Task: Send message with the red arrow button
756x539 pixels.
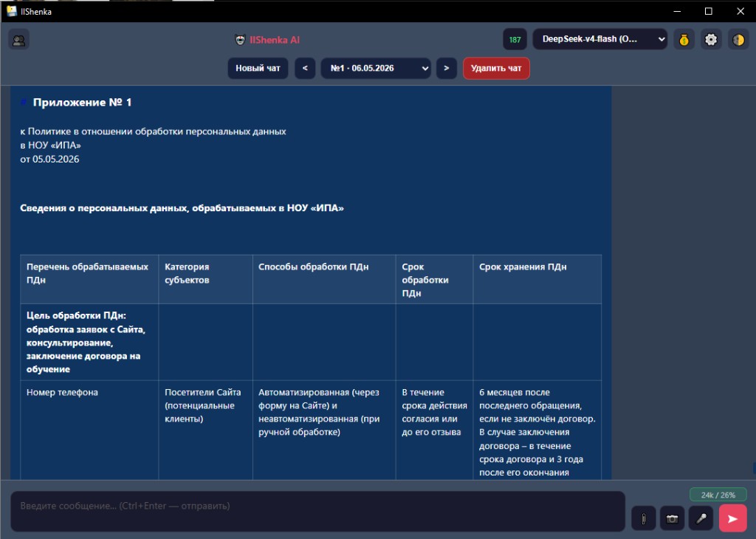Action: (732, 518)
